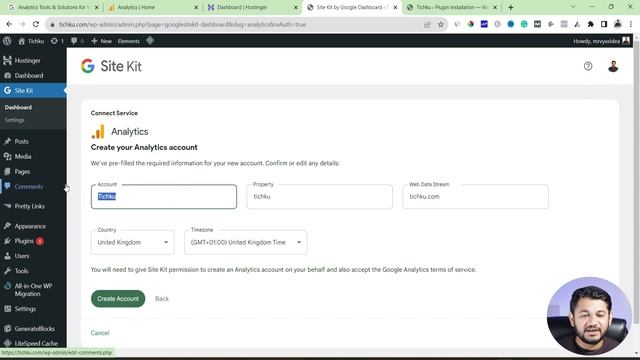Image resolution: width=640 pixels, height=360 pixels.
Task: Reload the current page
Action: coord(36,24)
